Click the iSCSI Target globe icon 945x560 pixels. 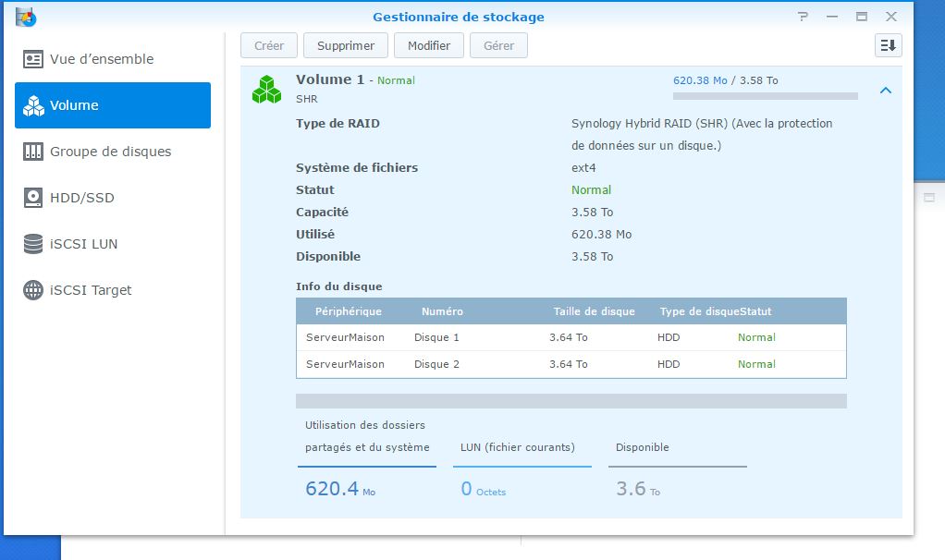point(34,290)
